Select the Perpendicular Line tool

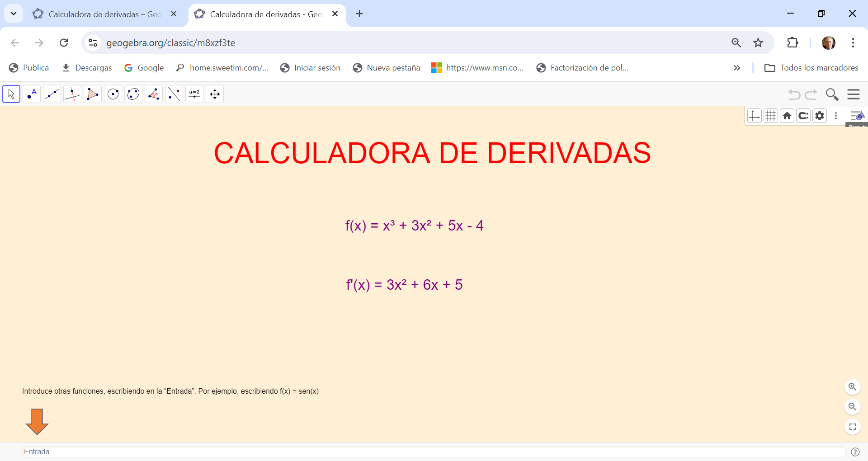(72, 94)
